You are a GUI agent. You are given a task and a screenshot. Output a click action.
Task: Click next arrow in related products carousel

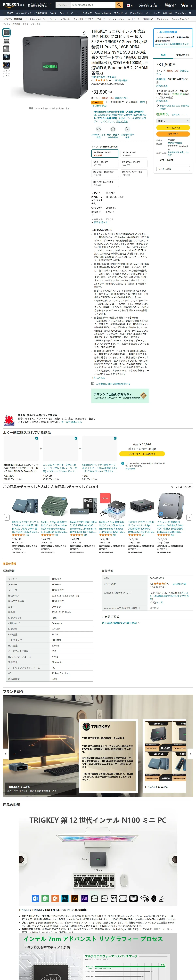[189, 517]
